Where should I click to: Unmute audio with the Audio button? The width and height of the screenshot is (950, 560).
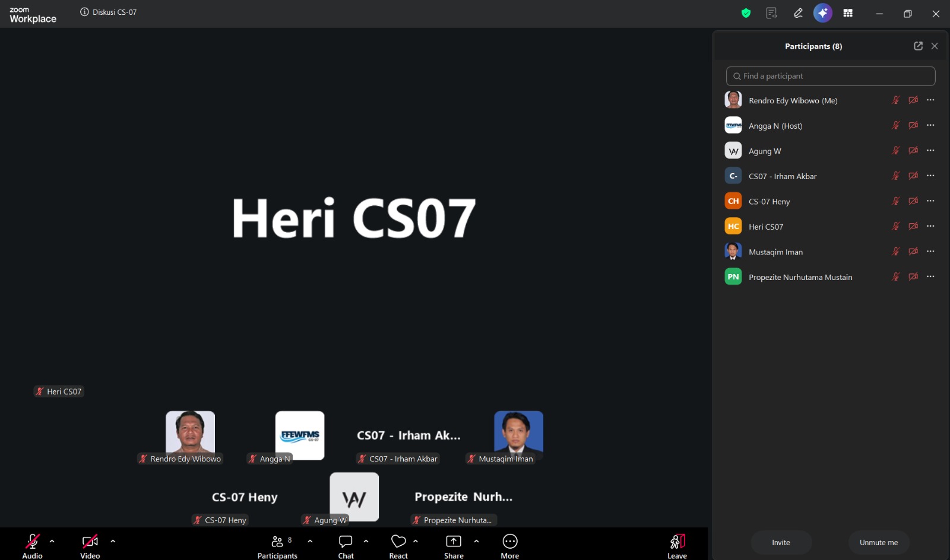tap(33, 546)
